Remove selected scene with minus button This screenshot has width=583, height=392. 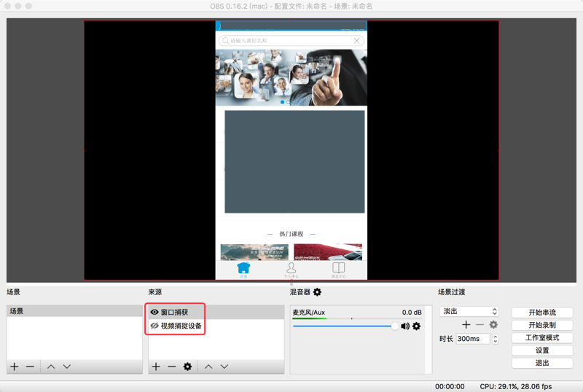tap(30, 366)
